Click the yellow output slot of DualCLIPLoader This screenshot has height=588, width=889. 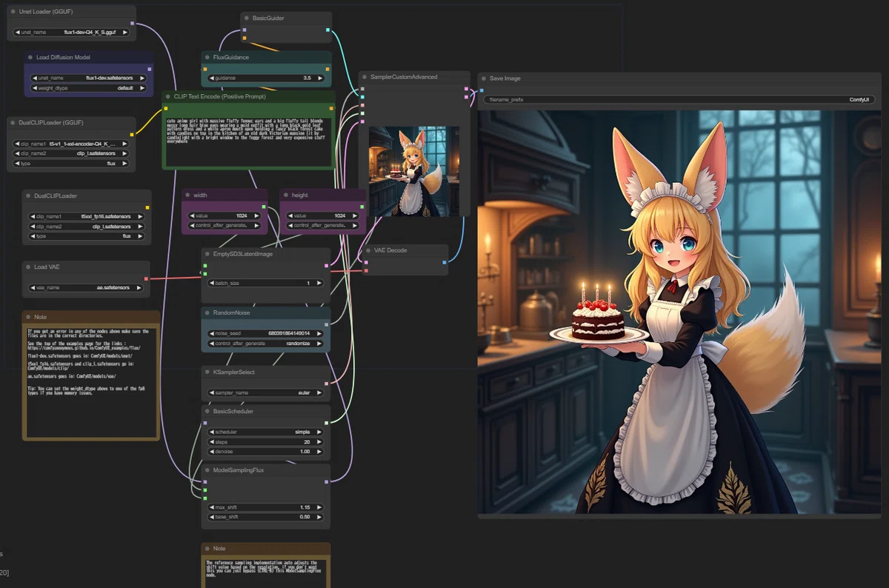[147, 208]
